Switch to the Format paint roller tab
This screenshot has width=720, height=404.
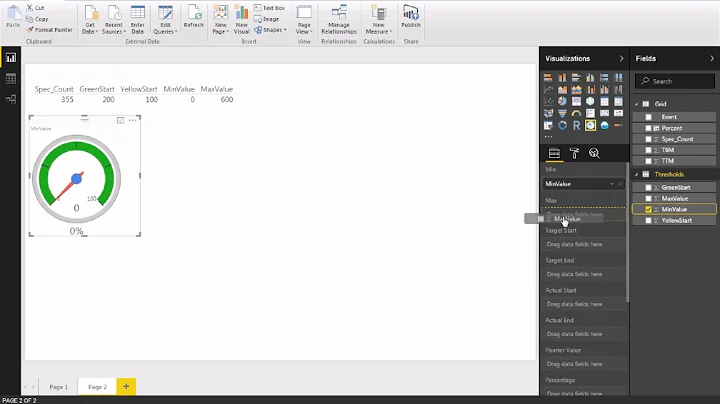[574, 153]
